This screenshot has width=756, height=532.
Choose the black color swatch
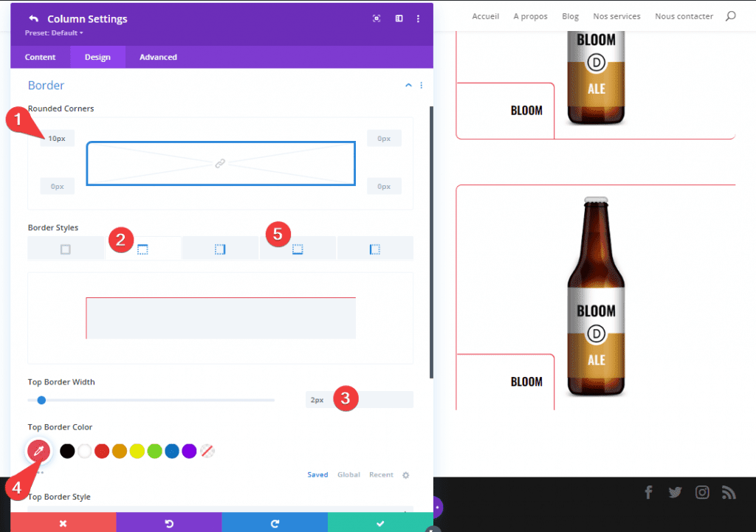point(67,451)
